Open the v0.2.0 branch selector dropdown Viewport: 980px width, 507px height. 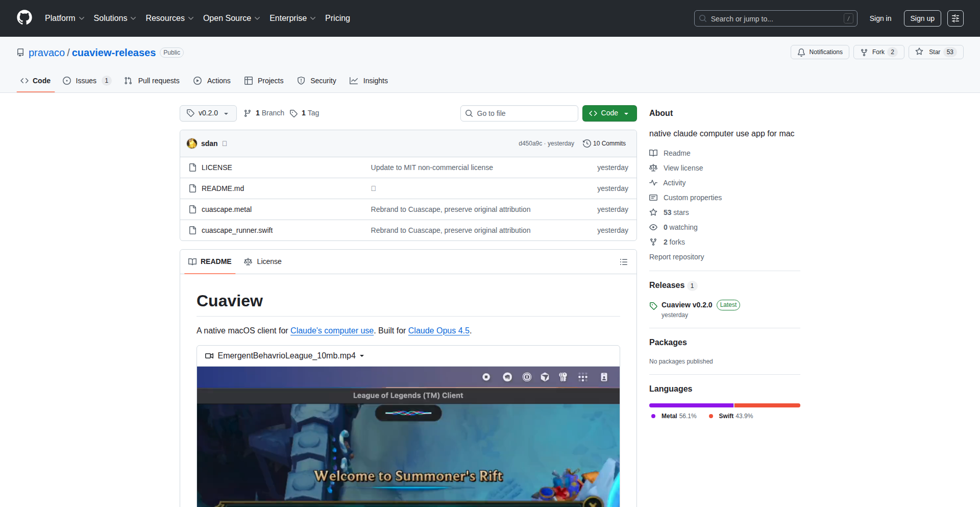[x=208, y=113]
